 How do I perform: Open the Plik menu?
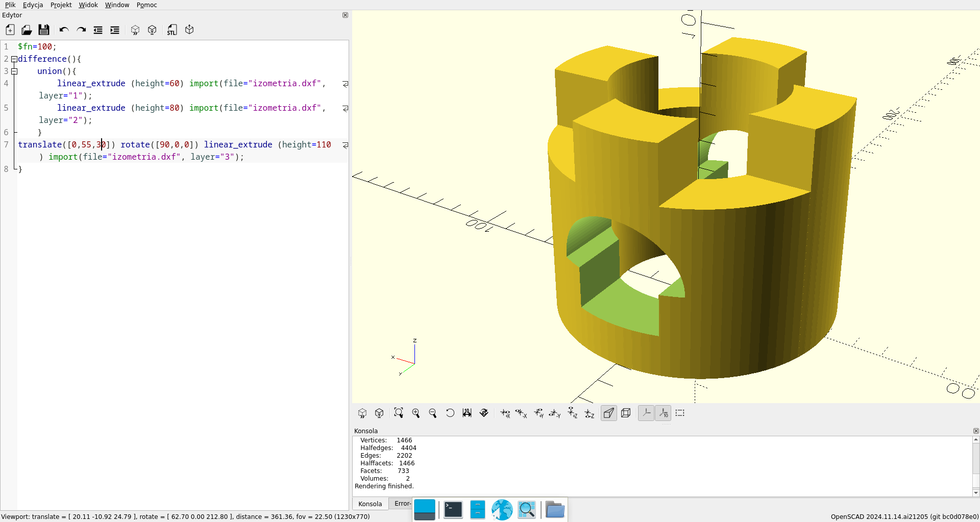(10, 5)
